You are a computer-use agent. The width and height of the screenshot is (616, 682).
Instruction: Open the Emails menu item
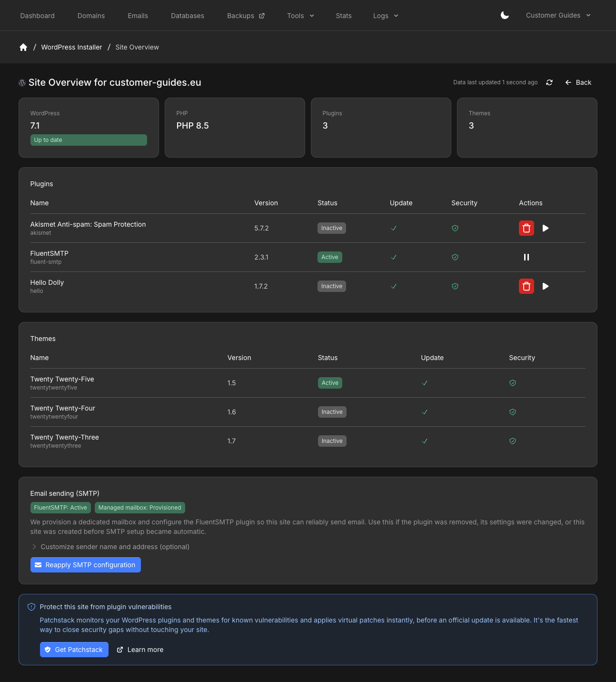[x=138, y=16]
